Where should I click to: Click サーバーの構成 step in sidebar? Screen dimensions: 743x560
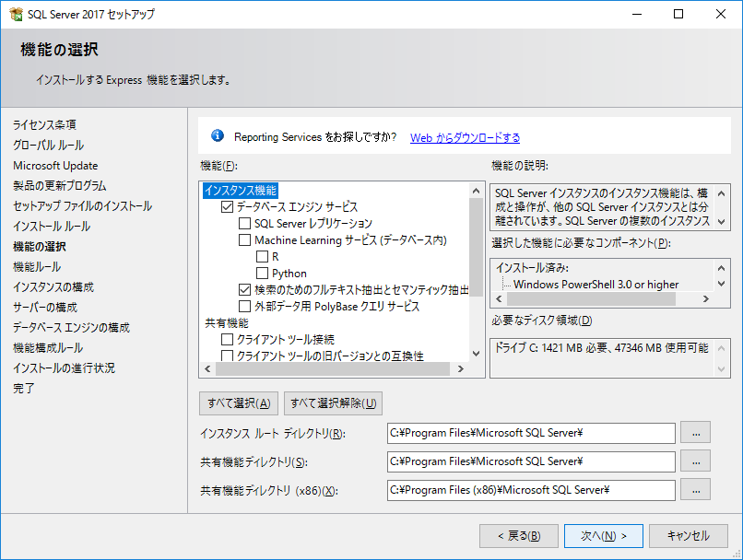[x=45, y=308]
